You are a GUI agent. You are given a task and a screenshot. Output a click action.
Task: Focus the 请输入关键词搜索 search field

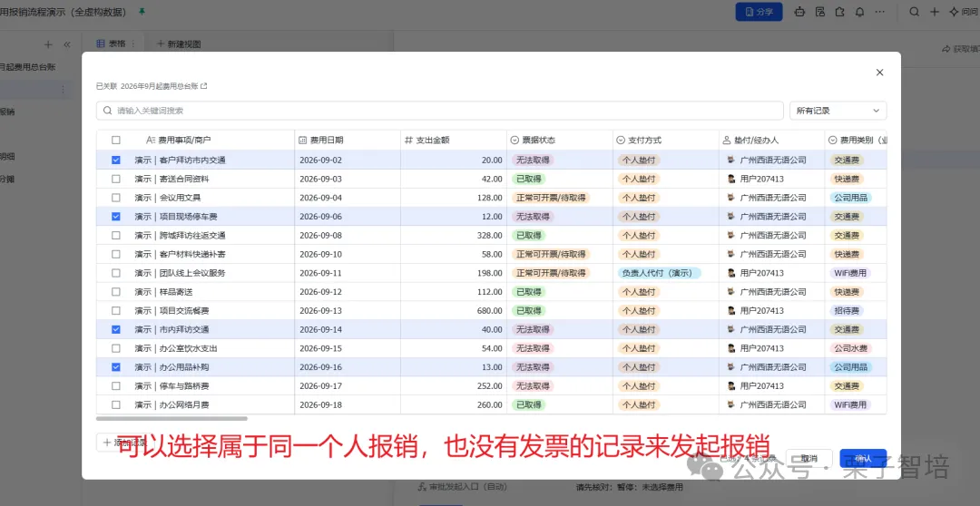coord(439,111)
